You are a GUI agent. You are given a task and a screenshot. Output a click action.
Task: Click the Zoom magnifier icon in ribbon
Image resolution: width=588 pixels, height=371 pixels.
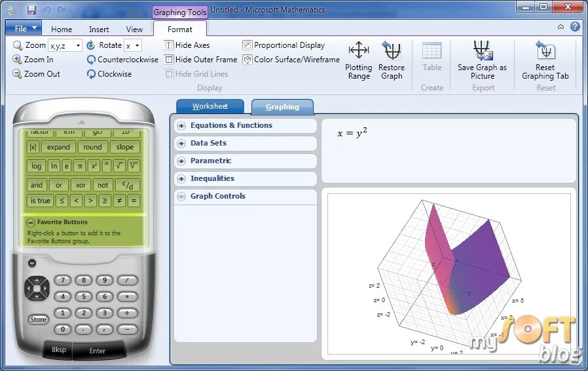point(17,45)
